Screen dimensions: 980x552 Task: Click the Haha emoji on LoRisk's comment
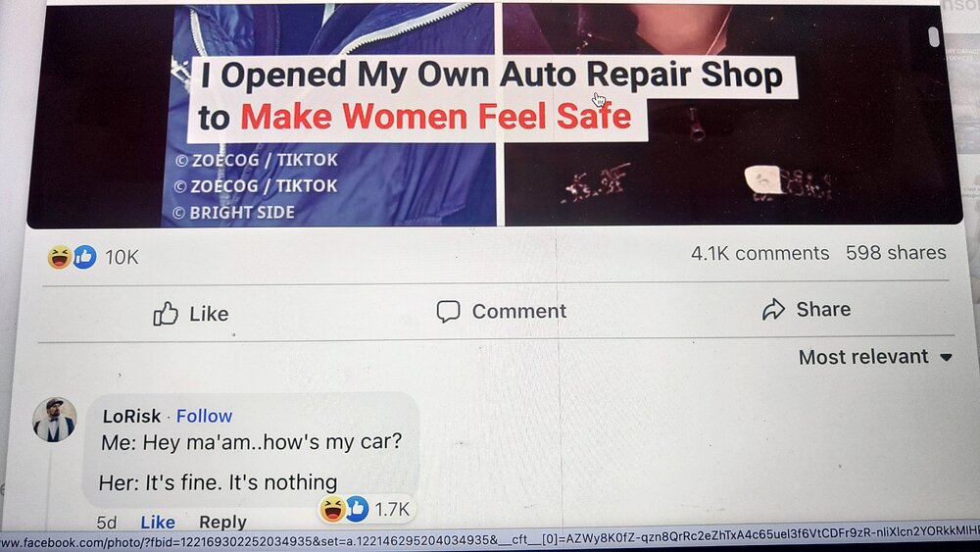pyautogui.click(x=332, y=509)
